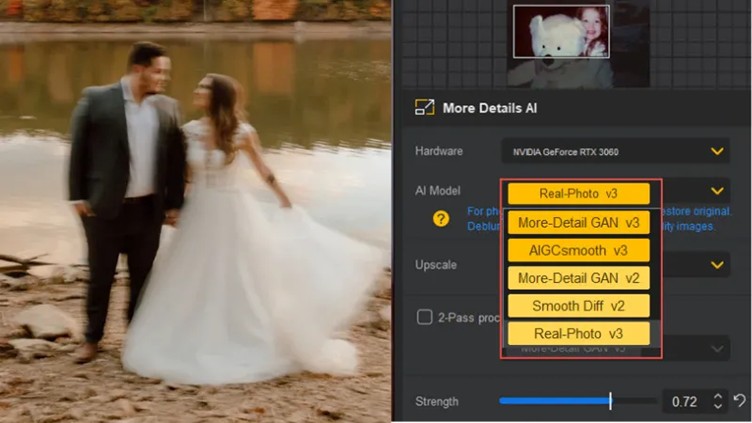Click the "More Details AI" heading text
The height and width of the screenshot is (423, 752).
[490, 108]
